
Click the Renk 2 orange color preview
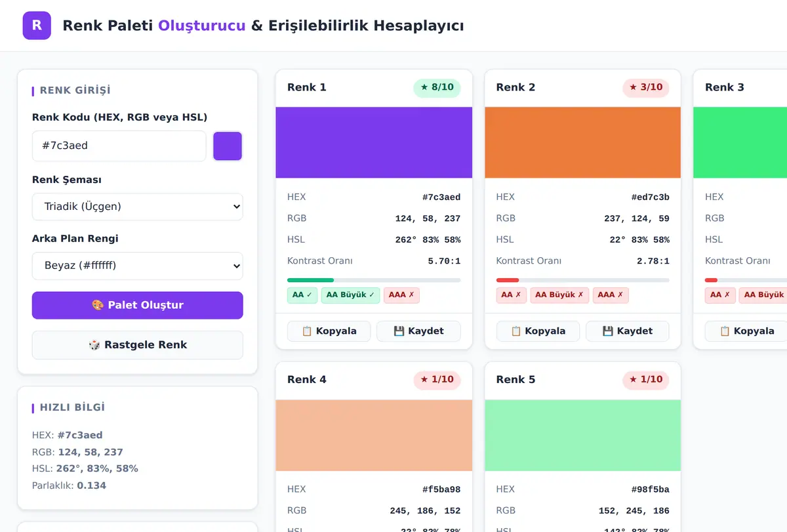point(582,142)
